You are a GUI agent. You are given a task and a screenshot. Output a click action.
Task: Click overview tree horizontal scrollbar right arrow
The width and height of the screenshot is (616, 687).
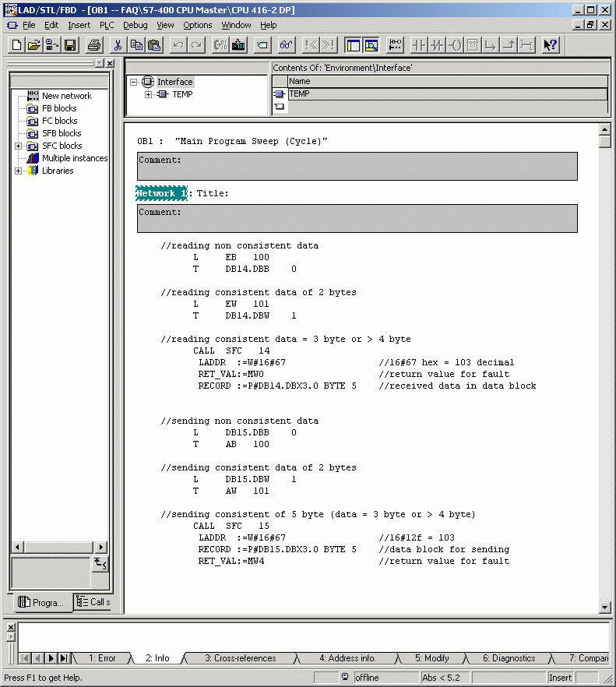pos(101,547)
